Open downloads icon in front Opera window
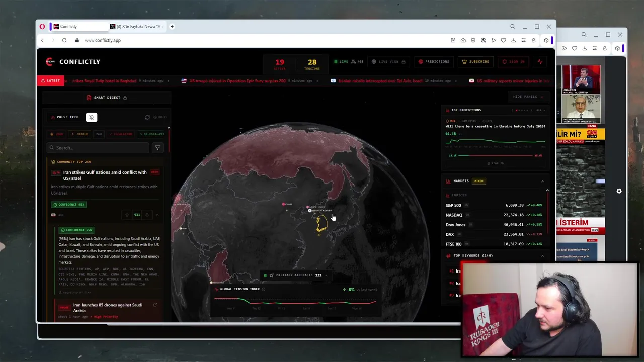 513,40
